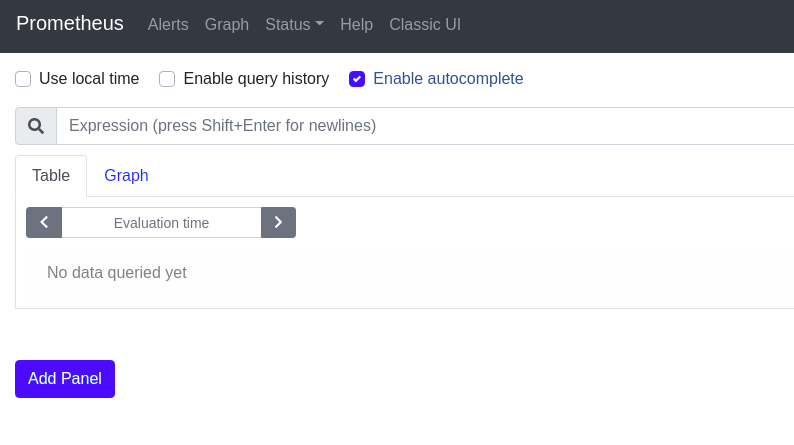794x445 pixels.
Task: Tick the Enable query history checkbox
Action: (x=167, y=79)
